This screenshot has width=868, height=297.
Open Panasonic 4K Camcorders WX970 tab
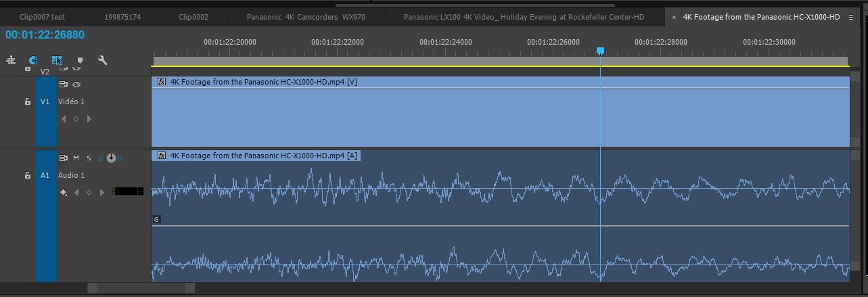[x=306, y=17]
